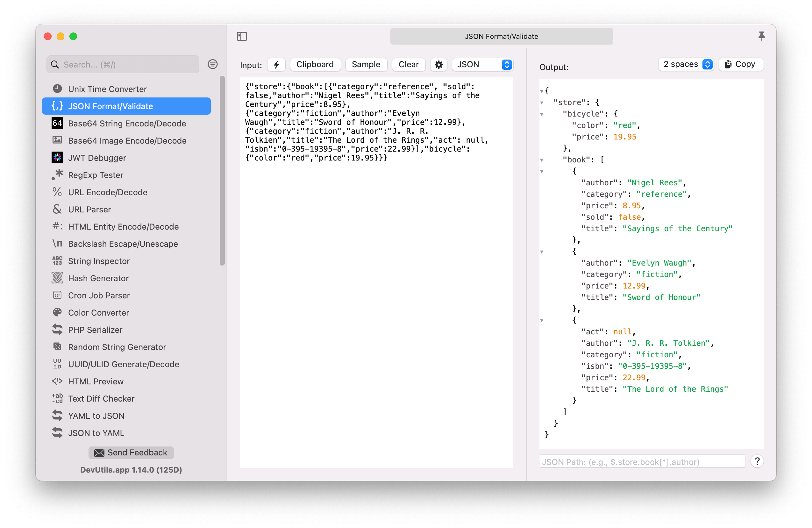Click the Copy output button
This screenshot has width=812, height=528.
point(739,65)
